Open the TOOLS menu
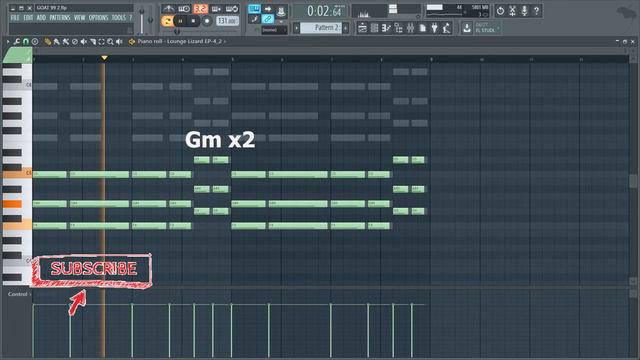640x360 pixels. click(119, 18)
